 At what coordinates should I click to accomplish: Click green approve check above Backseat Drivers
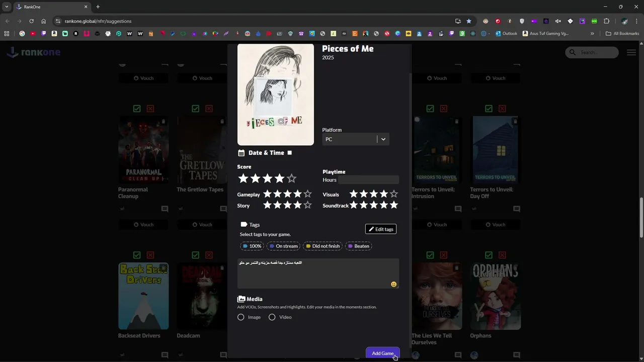(x=137, y=255)
